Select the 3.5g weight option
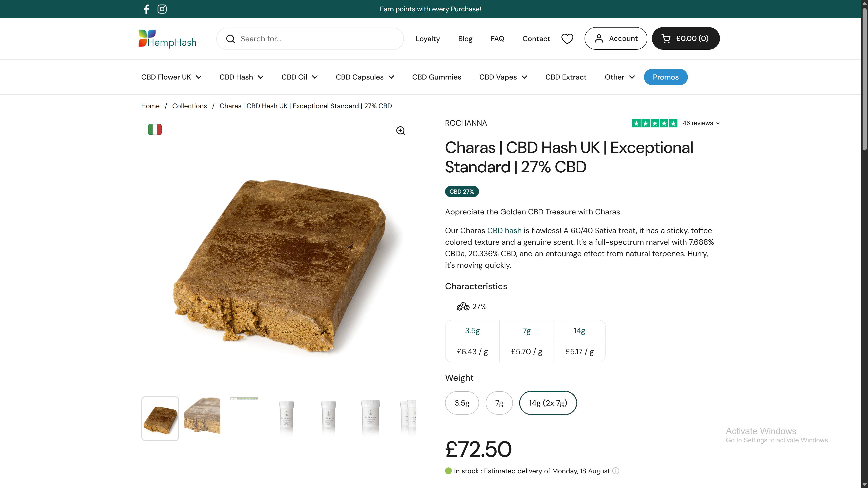This screenshot has width=868, height=488. tap(462, 403)
